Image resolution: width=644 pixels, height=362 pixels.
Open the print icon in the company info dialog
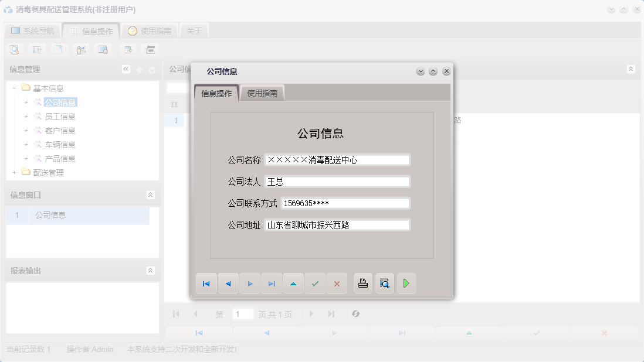362,283
